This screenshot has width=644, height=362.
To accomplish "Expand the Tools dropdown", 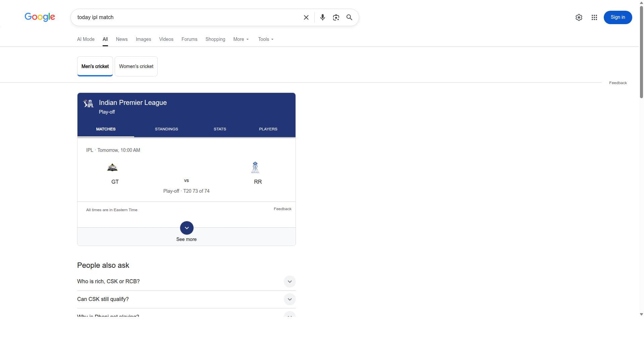I will click(266, 39).
